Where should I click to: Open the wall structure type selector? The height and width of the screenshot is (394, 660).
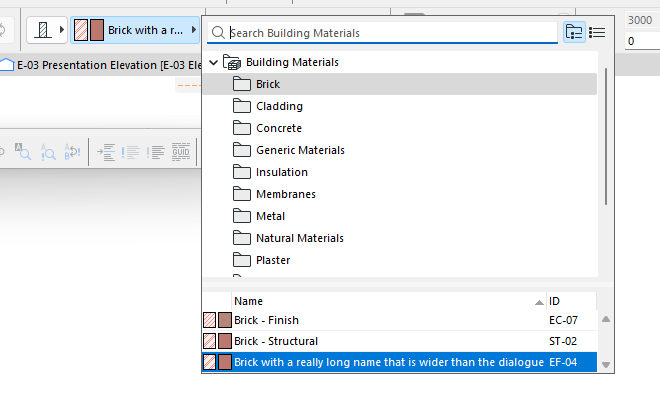[47, 30]
